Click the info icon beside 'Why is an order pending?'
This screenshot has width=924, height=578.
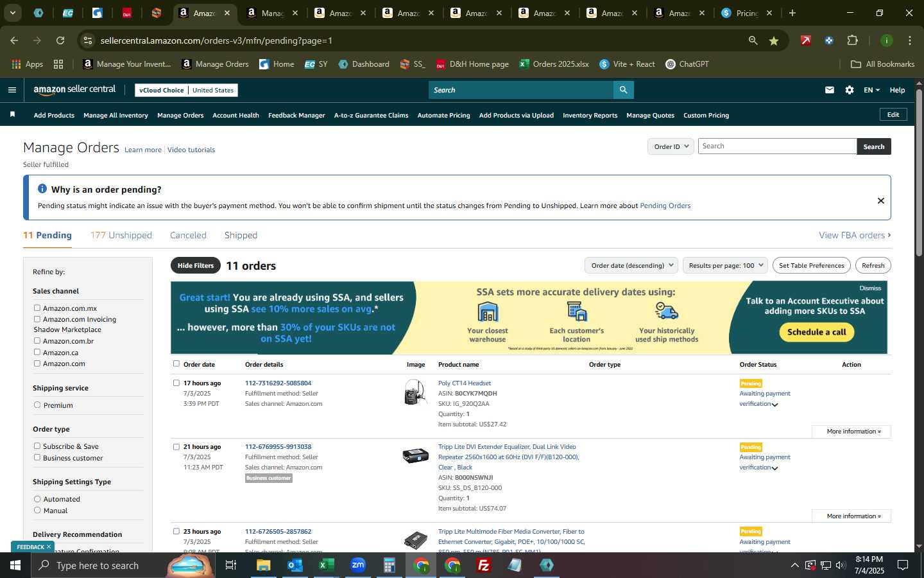click(42, 189)
